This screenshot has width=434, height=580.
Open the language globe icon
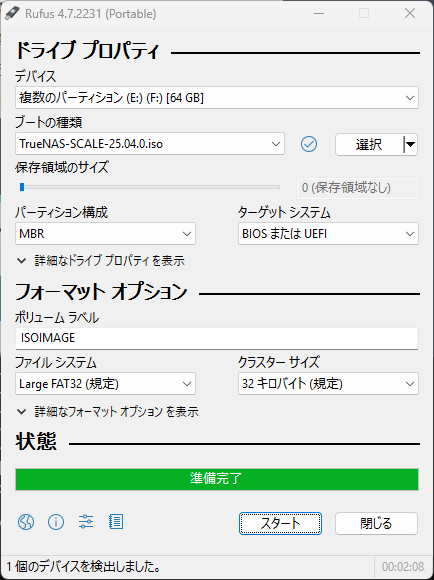coord(26,522)
